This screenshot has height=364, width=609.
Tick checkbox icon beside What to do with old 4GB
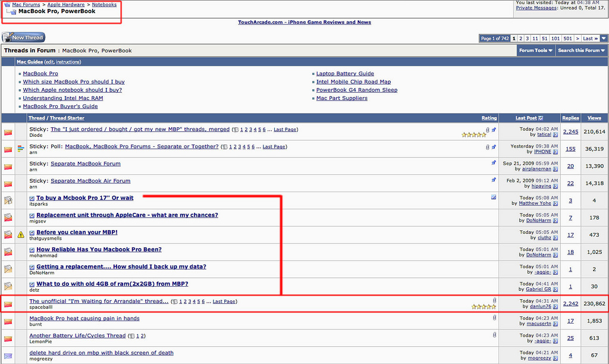(x=32, y=284)
